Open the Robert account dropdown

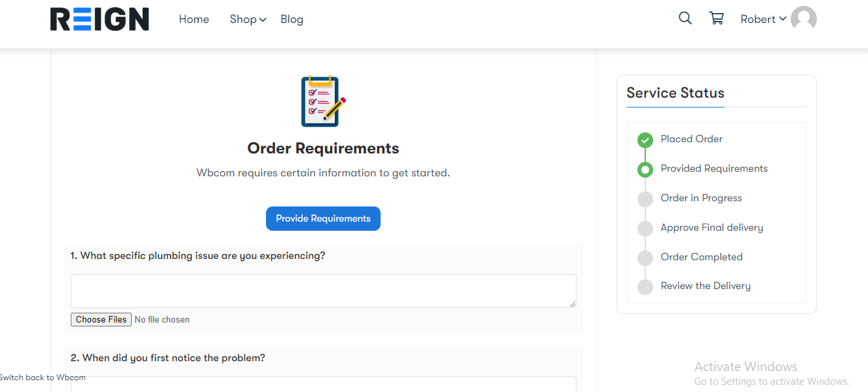[763, 20]
